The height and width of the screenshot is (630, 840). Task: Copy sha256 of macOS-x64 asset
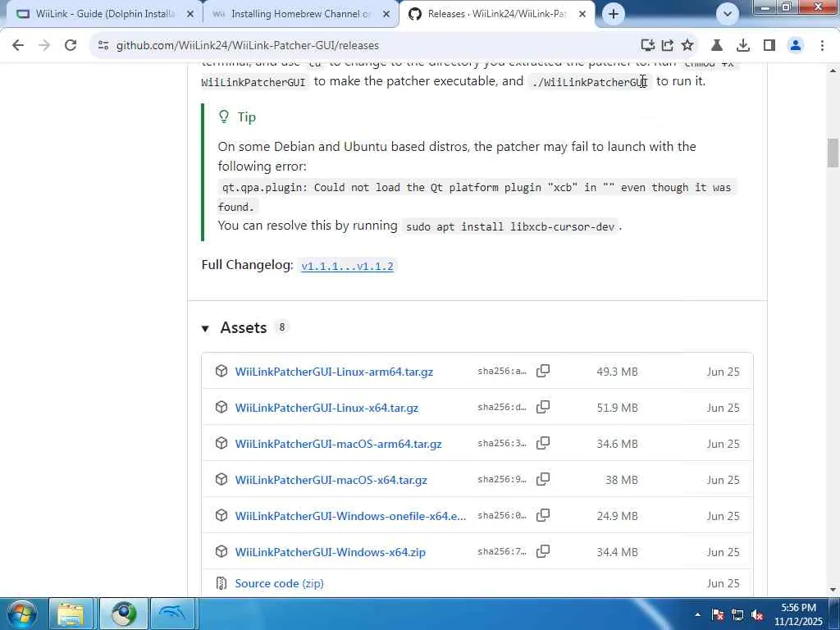tap(543, 479)
